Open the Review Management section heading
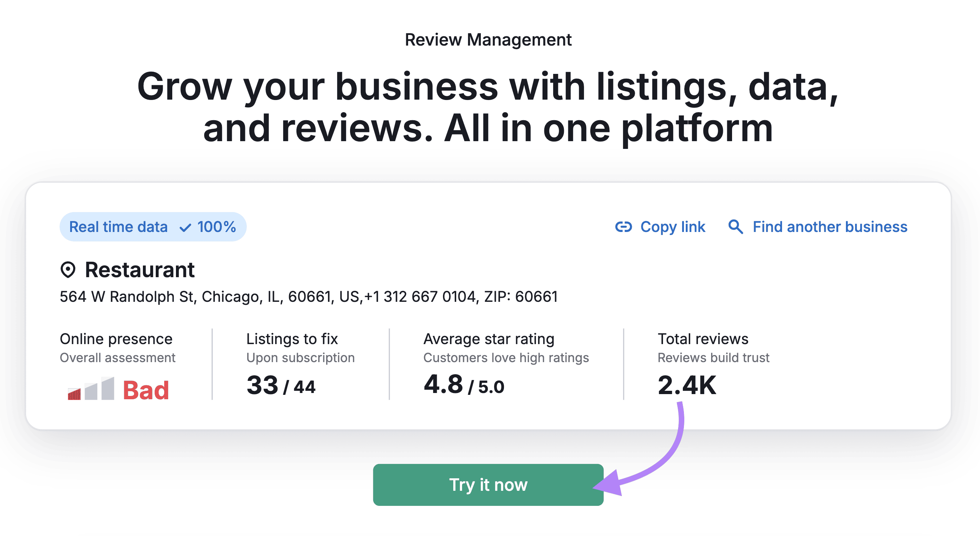Viewport: 980px width, 536px height. tap(488, 39)
